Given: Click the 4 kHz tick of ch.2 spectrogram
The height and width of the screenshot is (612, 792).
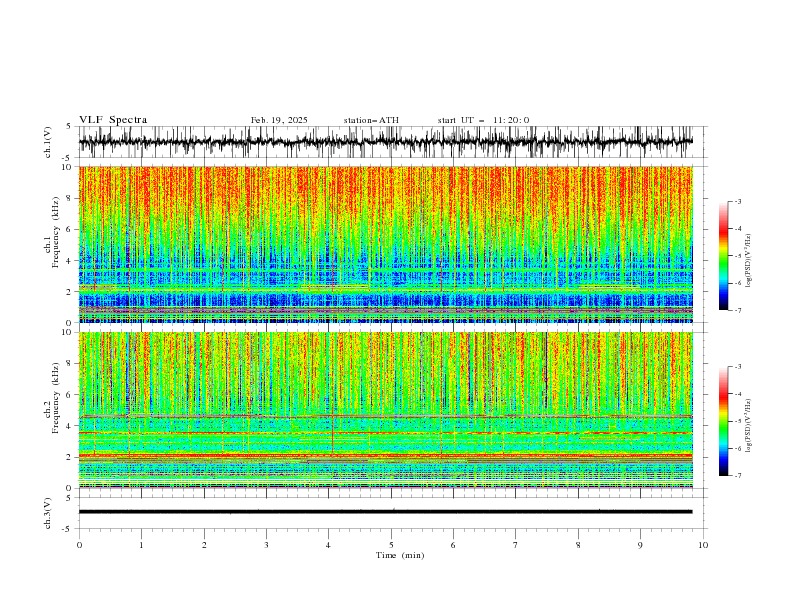Looking at the screenshot, I should (70, 426).
